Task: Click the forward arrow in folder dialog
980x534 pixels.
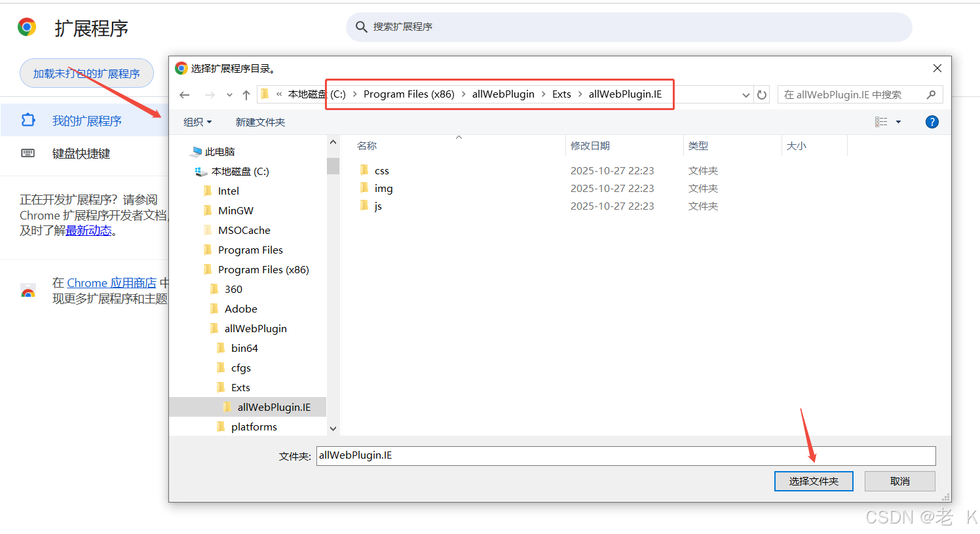Action: pyautogui.click(x=210, y=95)
